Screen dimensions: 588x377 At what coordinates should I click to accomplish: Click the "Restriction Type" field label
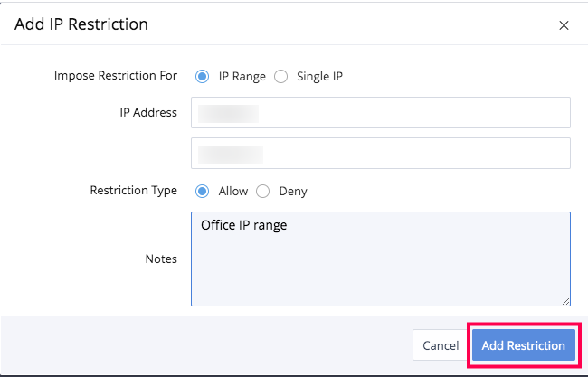(134, 191)
